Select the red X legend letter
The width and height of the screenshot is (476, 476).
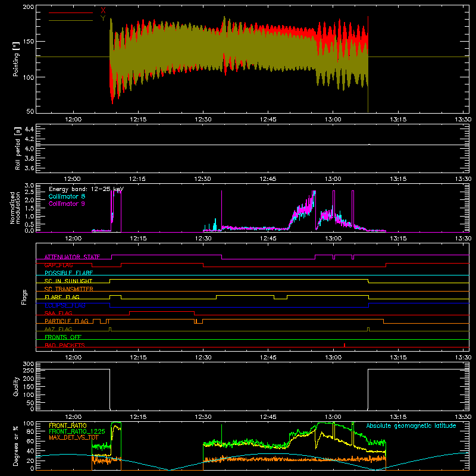tap(103, 11)
